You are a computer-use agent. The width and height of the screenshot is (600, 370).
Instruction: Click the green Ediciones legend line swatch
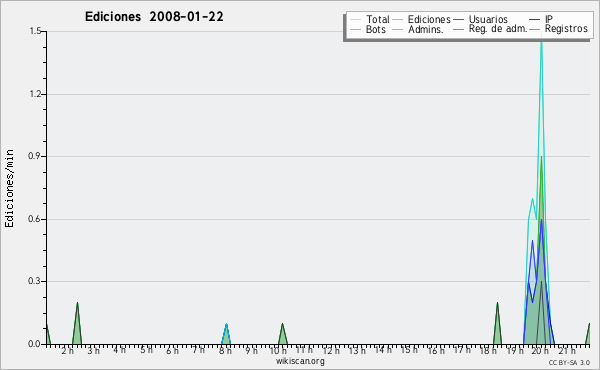click(398, 20)
